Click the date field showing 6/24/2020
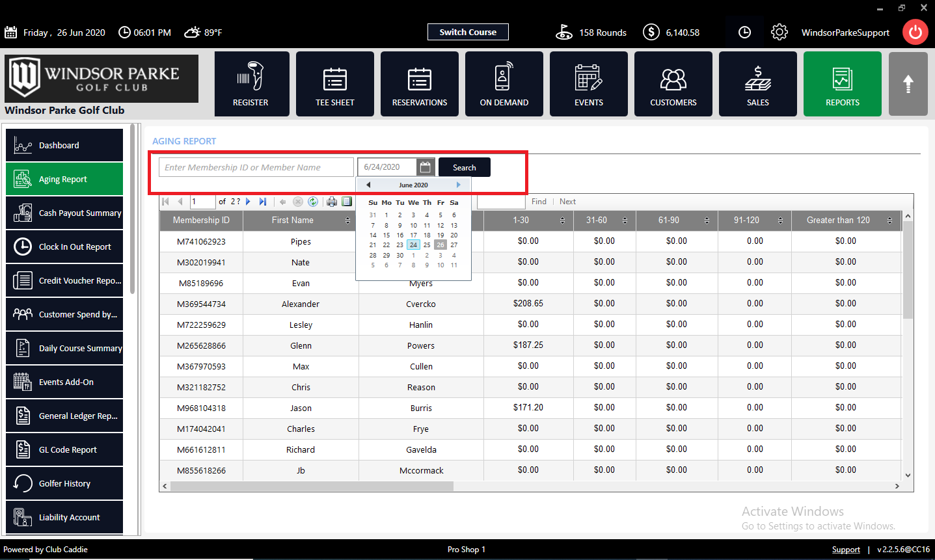The height and width of the screenshot is (560, 935). (387, 167)
